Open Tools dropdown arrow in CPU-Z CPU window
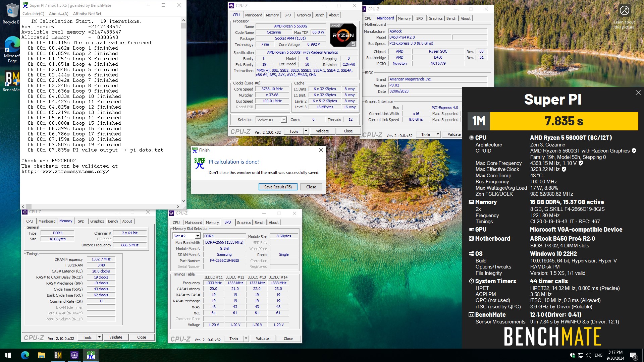Screen dimensions: 644x362 pyautogui.click(x=306, y=131)
